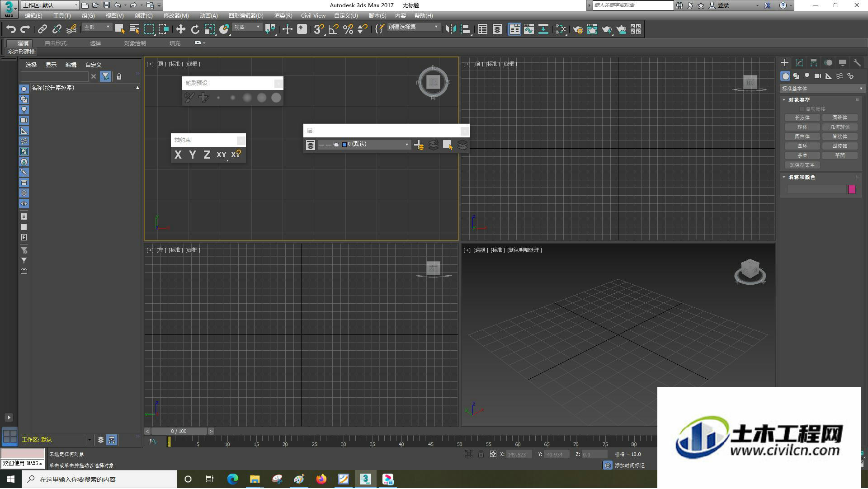Screen dimensions: 868x489
Task: Open the Motion tab in command panel
Action: 828,63
